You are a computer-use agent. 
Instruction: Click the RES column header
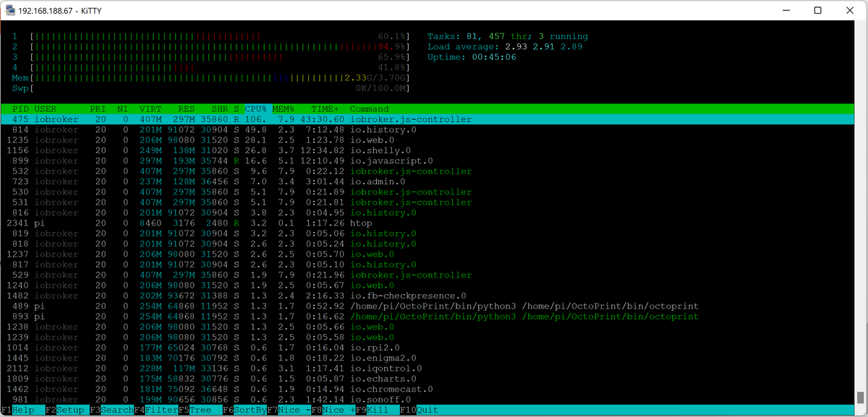click(x=187, y=109)
